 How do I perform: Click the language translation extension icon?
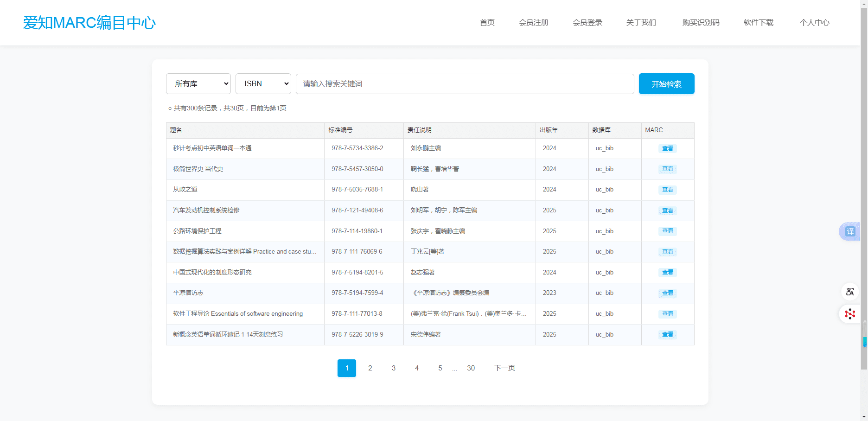[850, 292]
